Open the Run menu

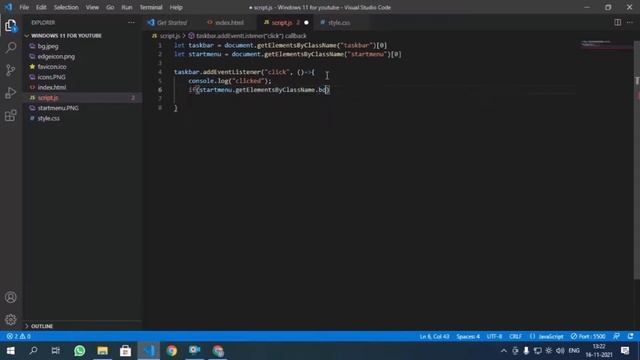[x=127, y=7]
